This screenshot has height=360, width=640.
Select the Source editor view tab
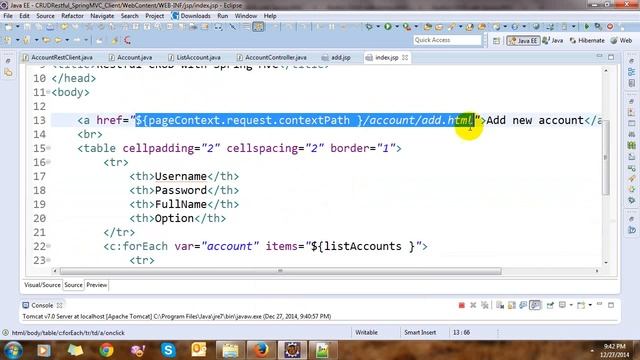pyautogui.click(x=73, y=285)
